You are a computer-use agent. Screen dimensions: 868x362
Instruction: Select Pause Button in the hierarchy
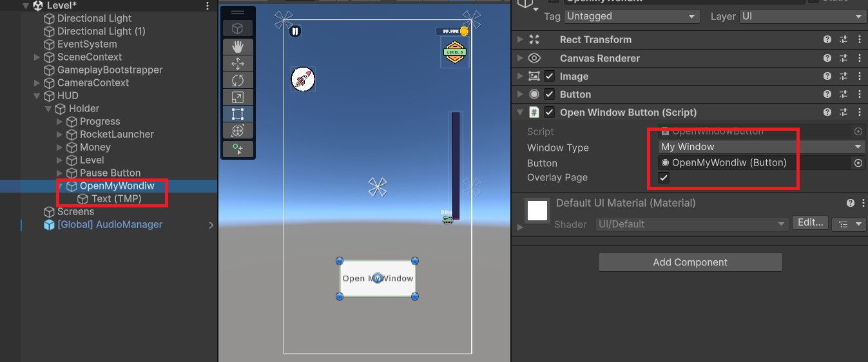pos(110,173)
